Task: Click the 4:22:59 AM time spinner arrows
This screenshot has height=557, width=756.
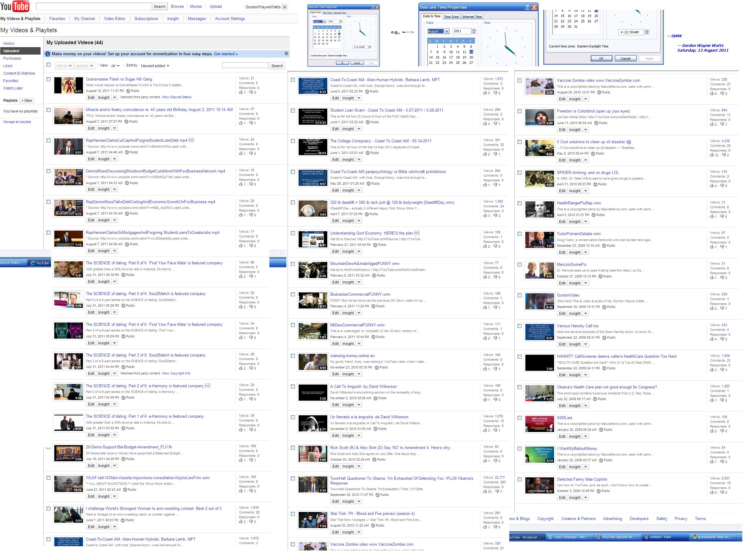Action: click(647, 32)
